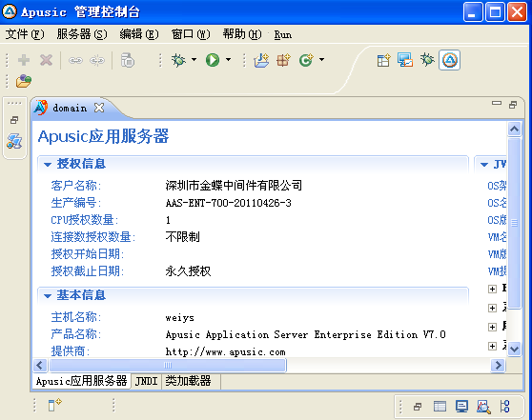Switch to the 类加载器 bottom tab
This screenshot has width=532, height=420.
tap(188, 381)
